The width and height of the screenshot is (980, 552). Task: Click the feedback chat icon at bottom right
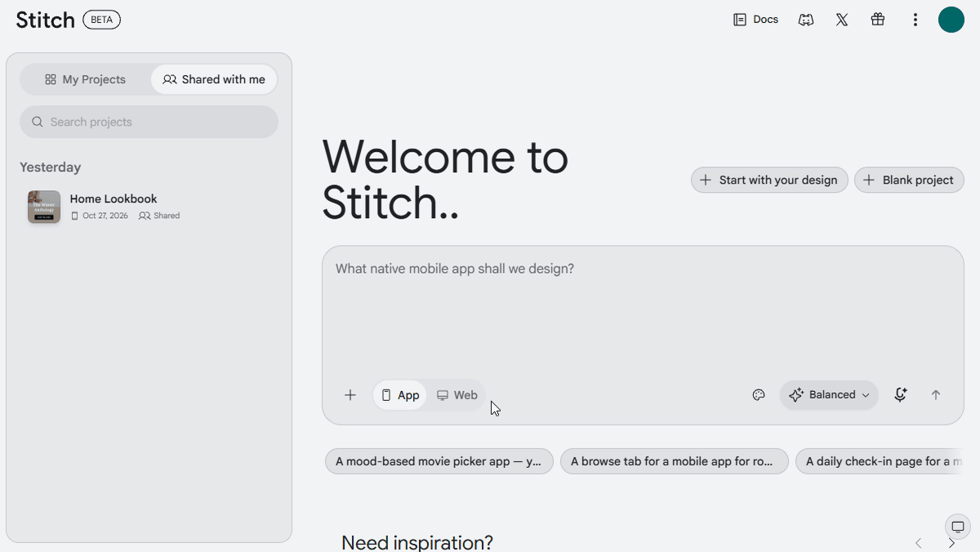click(958, 527)
